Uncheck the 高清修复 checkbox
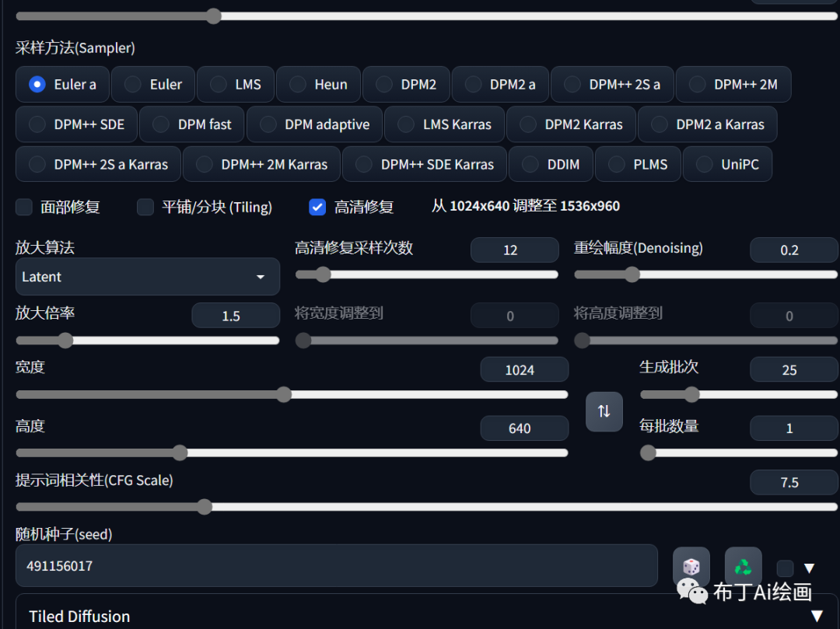Screen dimensions: 840x629 click(x=317, y=207)
